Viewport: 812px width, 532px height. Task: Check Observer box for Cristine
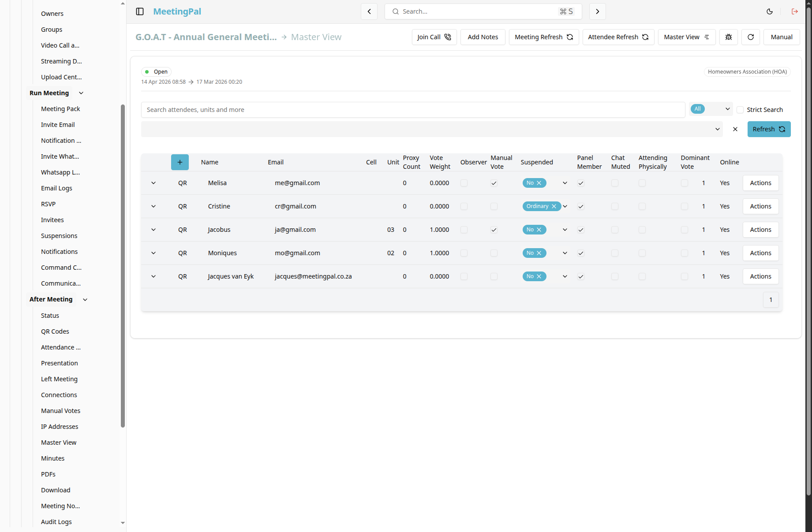coord(464,206)
